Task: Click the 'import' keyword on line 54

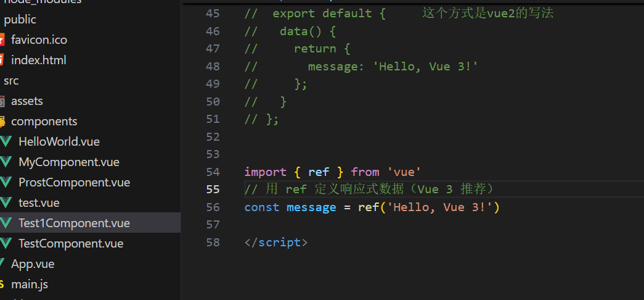Action: point(266,172)
